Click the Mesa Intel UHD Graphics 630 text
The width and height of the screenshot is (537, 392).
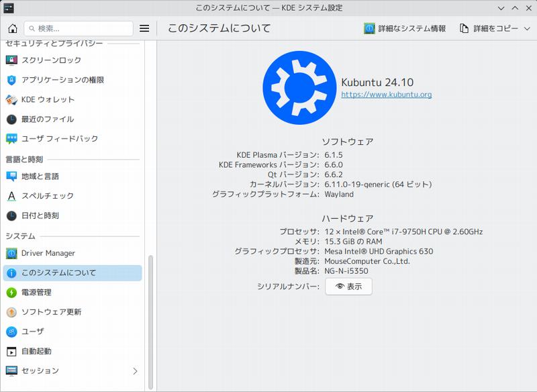pyautogui.click(x=379, y=251)
